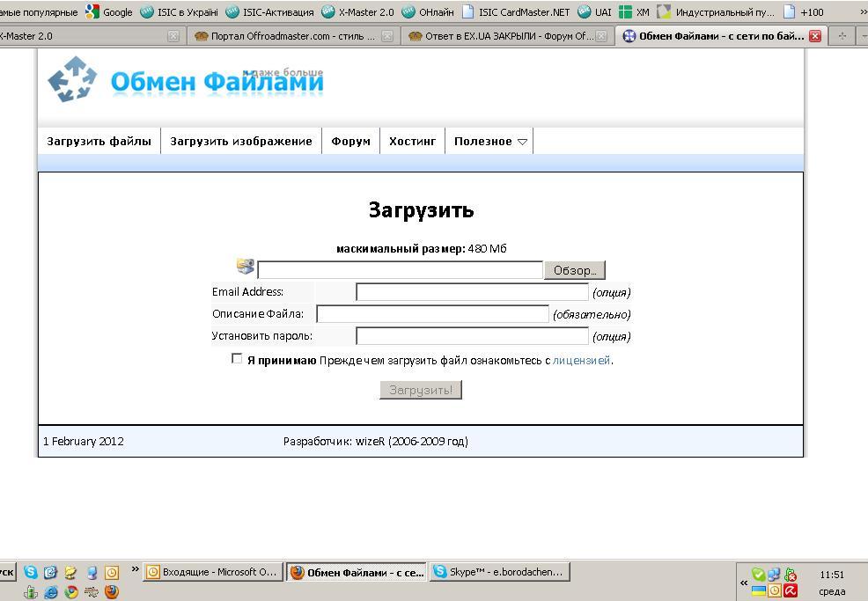Launch Internet Explorer from quick launch
Image resolution: width=868 pixels, height=601 pixels.
51,592
